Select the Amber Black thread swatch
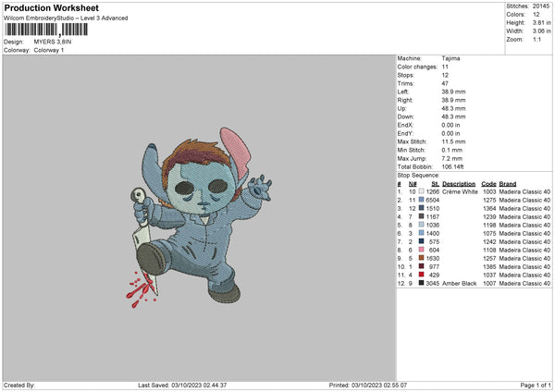 (421, 283)
